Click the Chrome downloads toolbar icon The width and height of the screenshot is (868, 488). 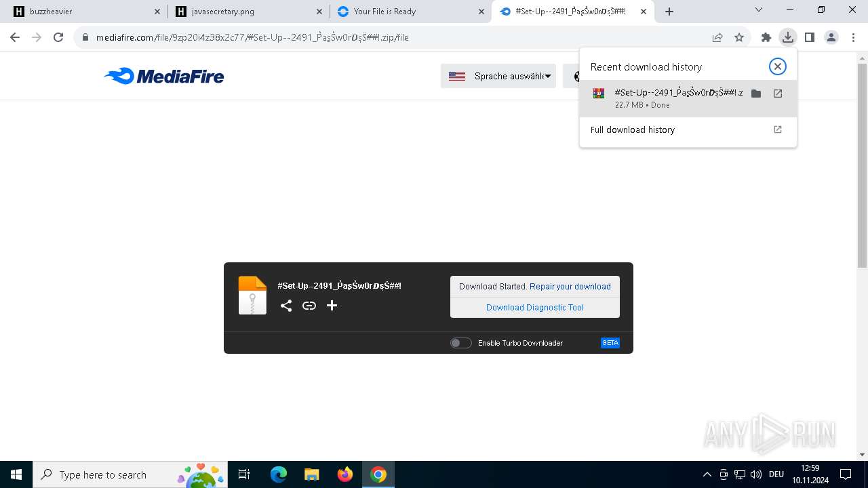click(787, 37)
